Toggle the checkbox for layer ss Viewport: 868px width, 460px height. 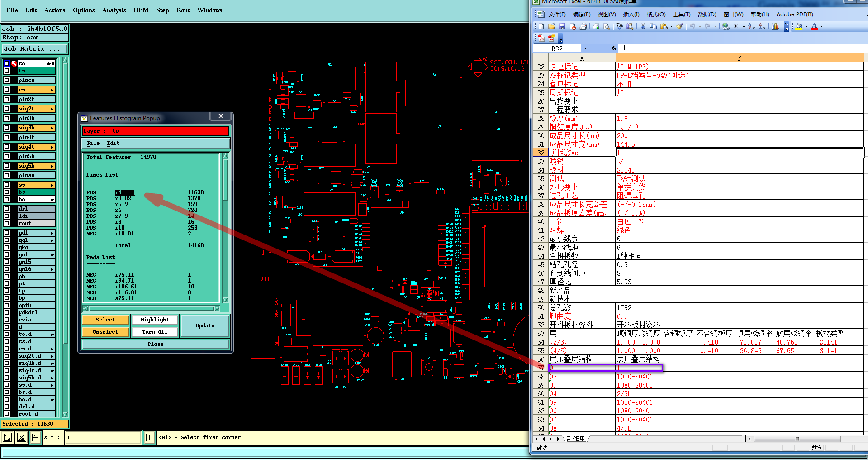(7, 185)
